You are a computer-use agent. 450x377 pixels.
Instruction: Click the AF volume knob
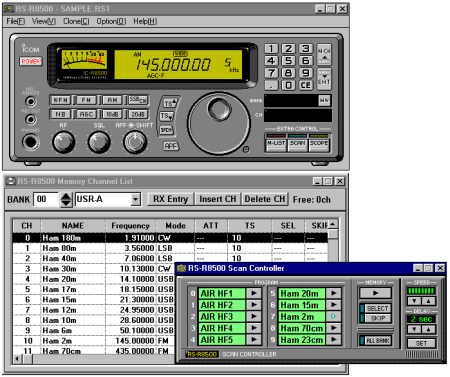point(63,142)
